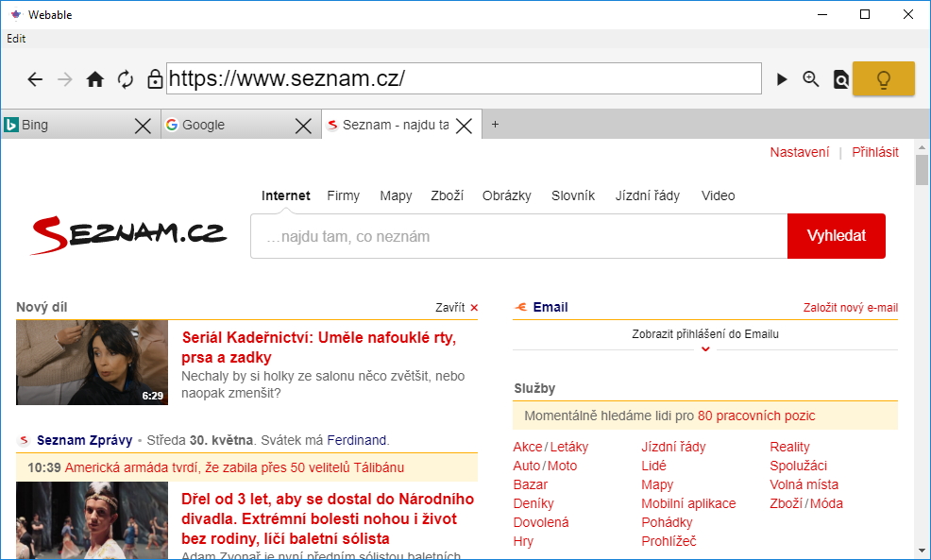Open the Seriál Kadeřnictví headline

[318, 348]
